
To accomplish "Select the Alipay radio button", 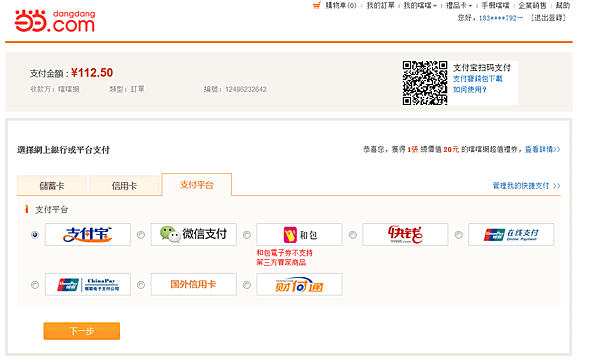I will click(x=35, y=235).
